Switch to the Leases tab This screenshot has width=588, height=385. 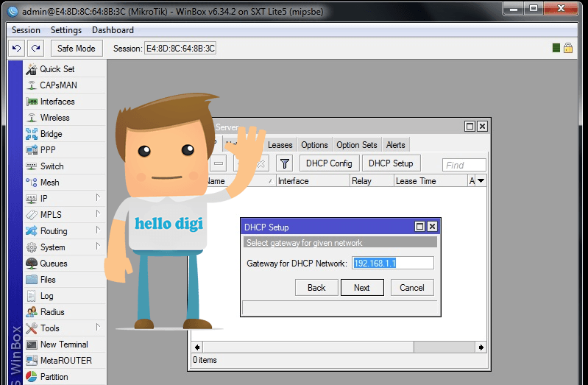280,145
